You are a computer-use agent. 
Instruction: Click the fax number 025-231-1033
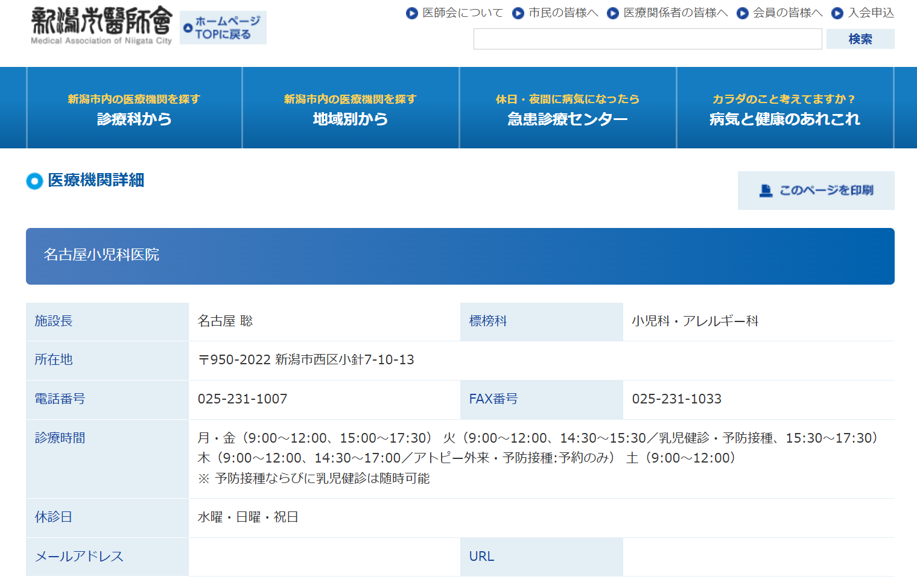coord(677,399)
